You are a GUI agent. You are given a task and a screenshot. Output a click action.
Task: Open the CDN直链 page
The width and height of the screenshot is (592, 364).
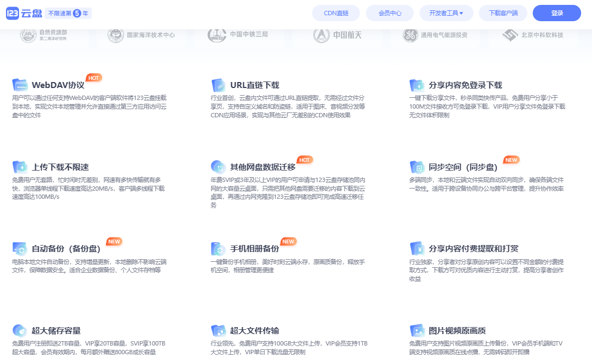(x=335, y=12)
